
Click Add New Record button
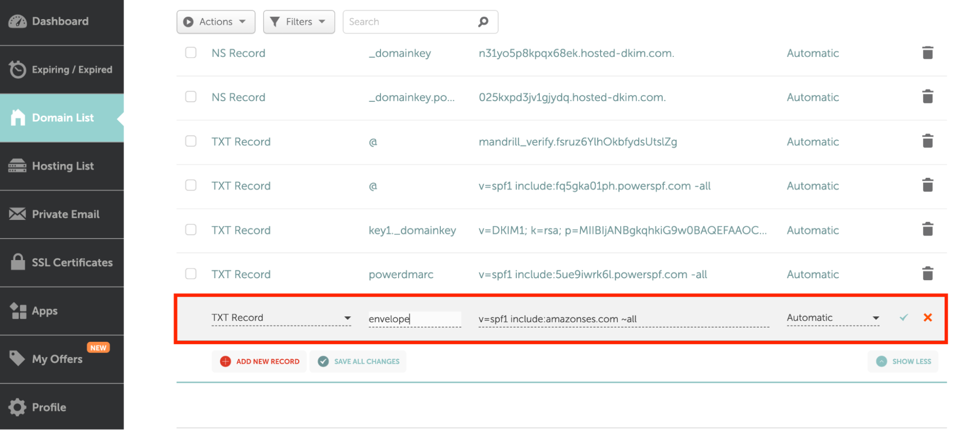259,361
